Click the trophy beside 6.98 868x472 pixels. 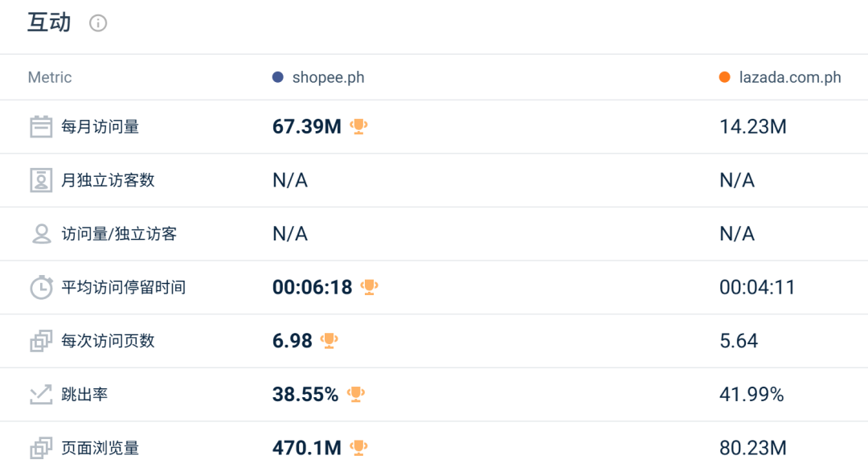[x=330, y=340]
